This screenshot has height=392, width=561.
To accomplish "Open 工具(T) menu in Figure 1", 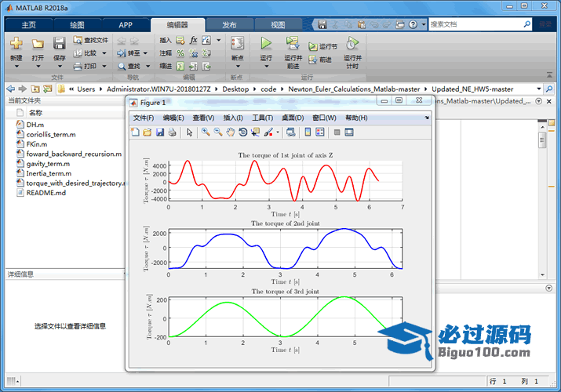I will (262, 118).
